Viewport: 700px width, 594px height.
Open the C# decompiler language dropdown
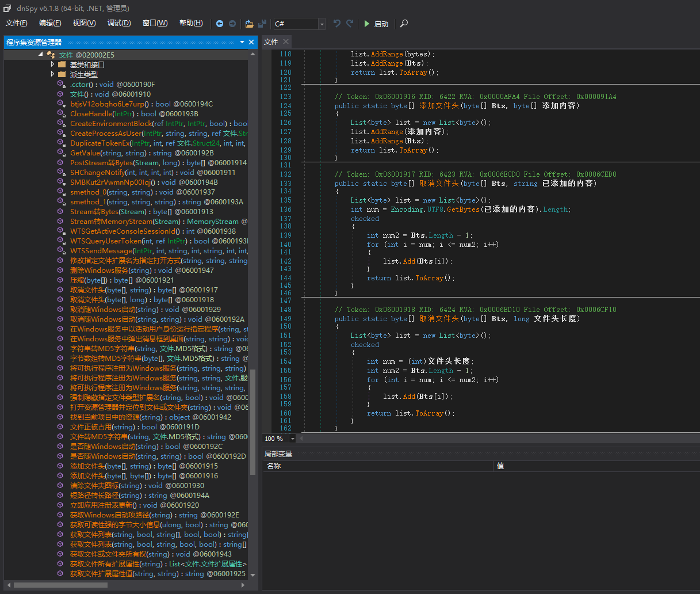click(322, 24)
